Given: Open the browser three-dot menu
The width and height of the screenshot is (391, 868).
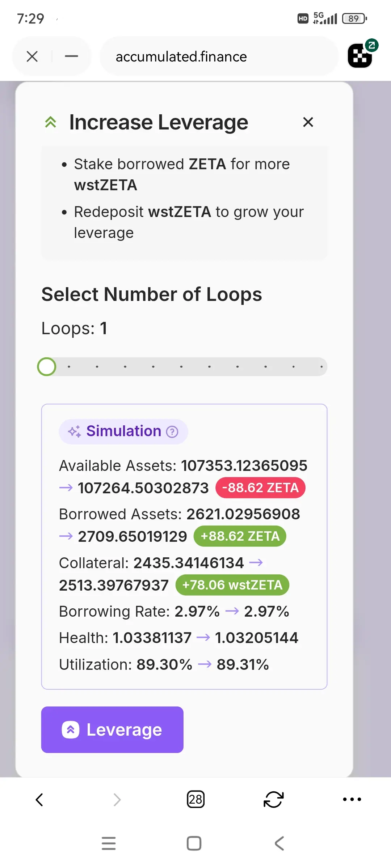Looking at the screenshot, I should 352,799.
